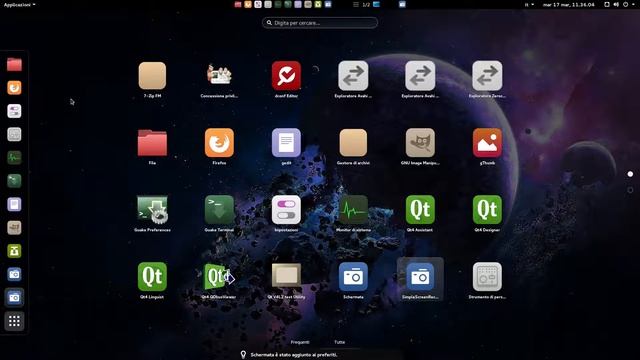This screenshot has width=640, height=360.
Task: Open dconf Editor from the grid
Action: tap(286, 76)
